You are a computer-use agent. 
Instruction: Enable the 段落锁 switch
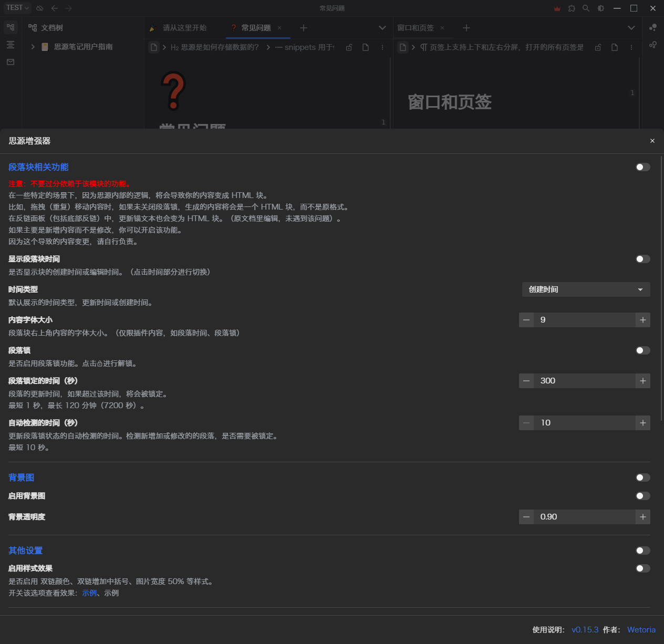pyautogui.click(x=643, y=350)
